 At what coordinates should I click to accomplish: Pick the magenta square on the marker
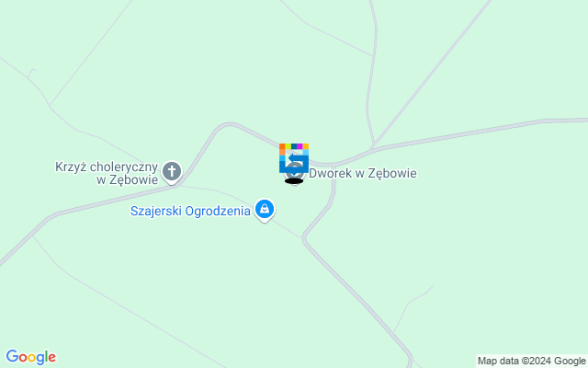(x=300, y=146)
